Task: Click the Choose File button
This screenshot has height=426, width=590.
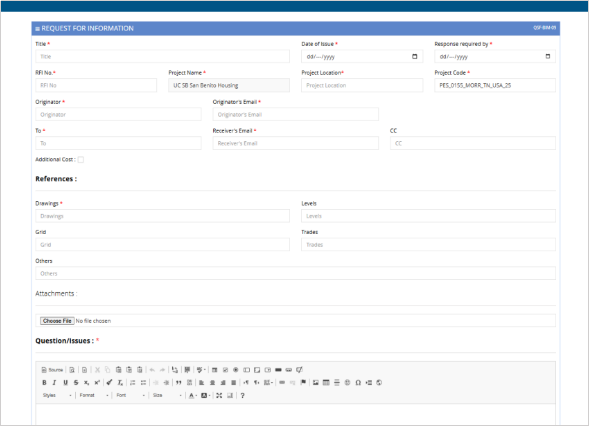Action: coord(57,321)
